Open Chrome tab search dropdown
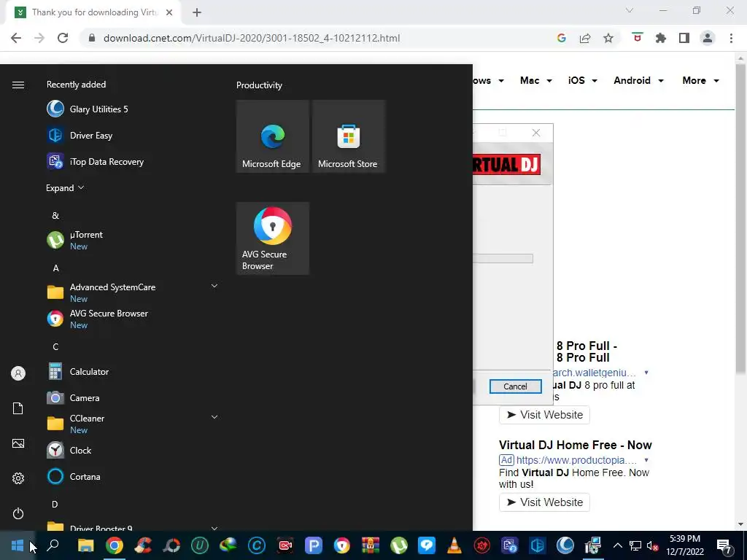The height and width of the screenshot is (560, 747). tap(630, 10)
